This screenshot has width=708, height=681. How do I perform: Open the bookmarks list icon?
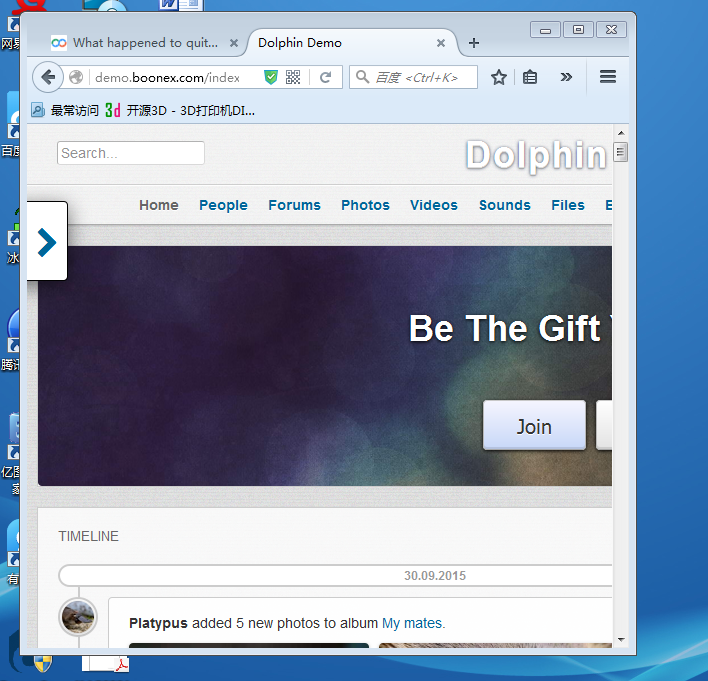pyautogui.click(x=530, y=77)
